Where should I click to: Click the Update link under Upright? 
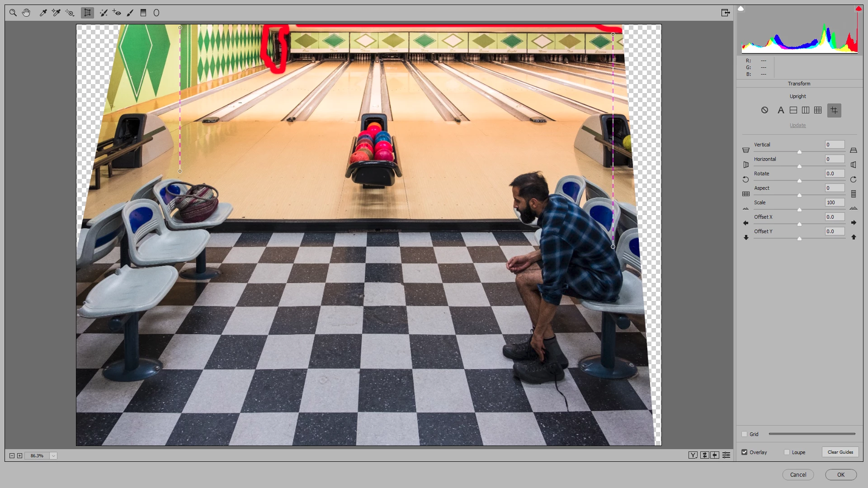coord(797,125)
